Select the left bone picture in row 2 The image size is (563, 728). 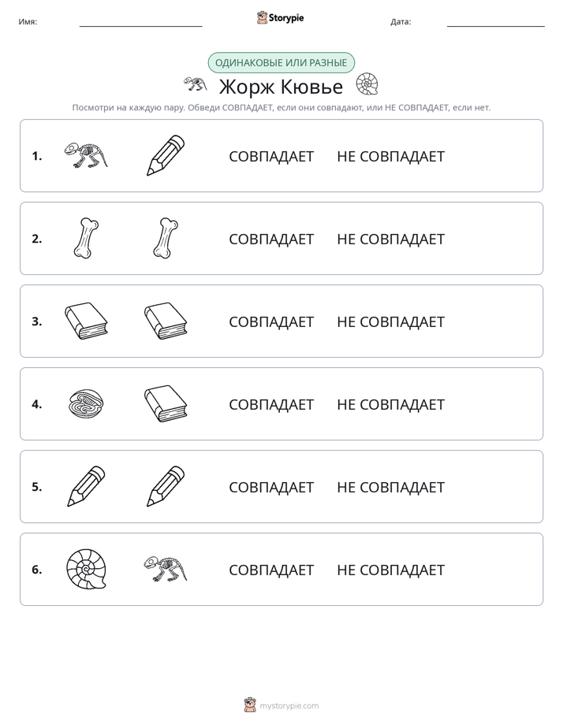pyautogui.click(x=86, y=238)
